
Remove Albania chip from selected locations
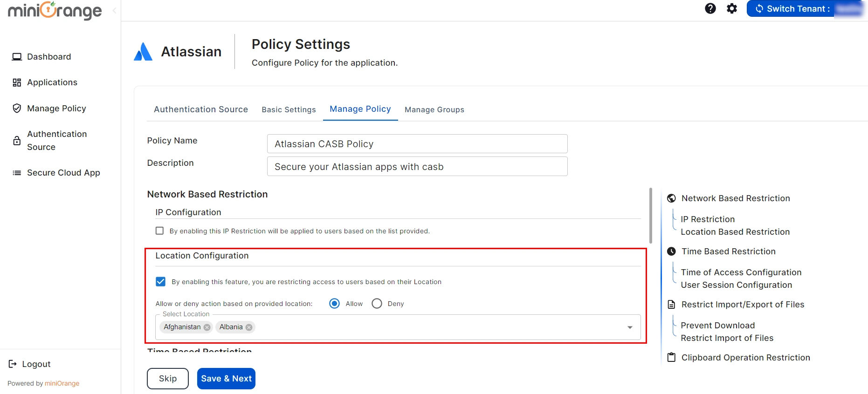(x=249, y=327)
